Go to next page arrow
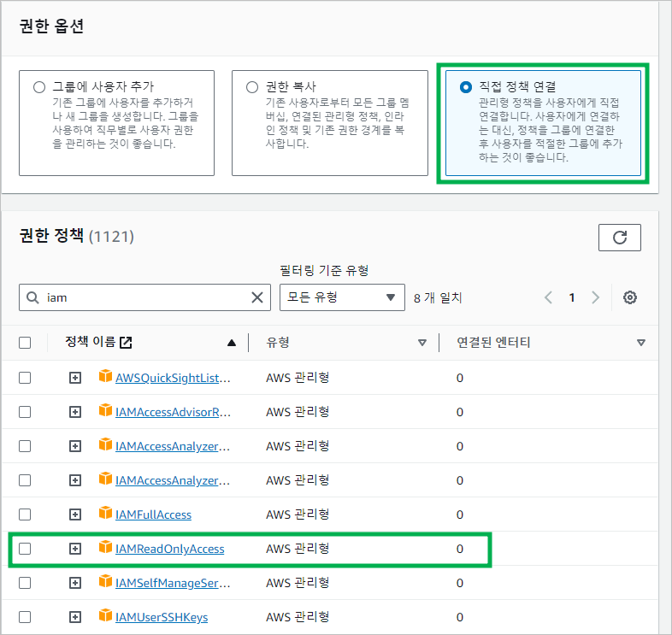 [x=595, y=297]
